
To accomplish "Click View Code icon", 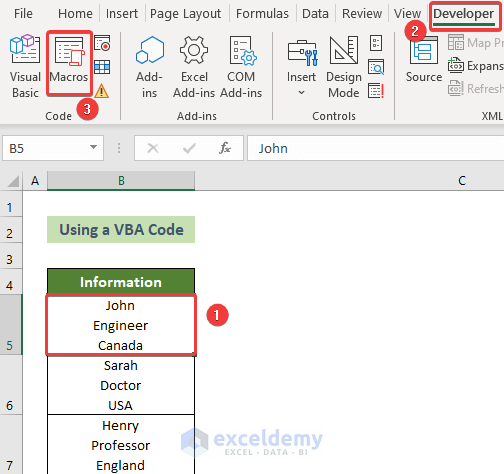I will tap(376, 67).
